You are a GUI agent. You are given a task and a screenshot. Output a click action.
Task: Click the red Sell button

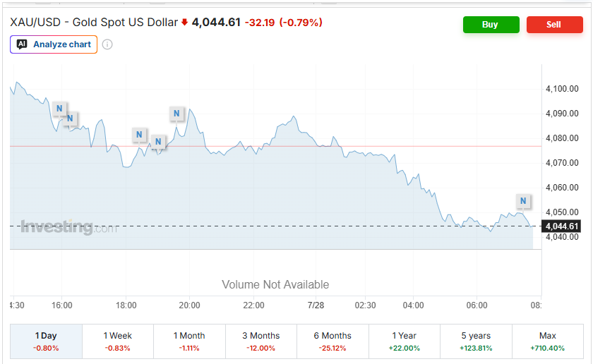coord(554,25)
